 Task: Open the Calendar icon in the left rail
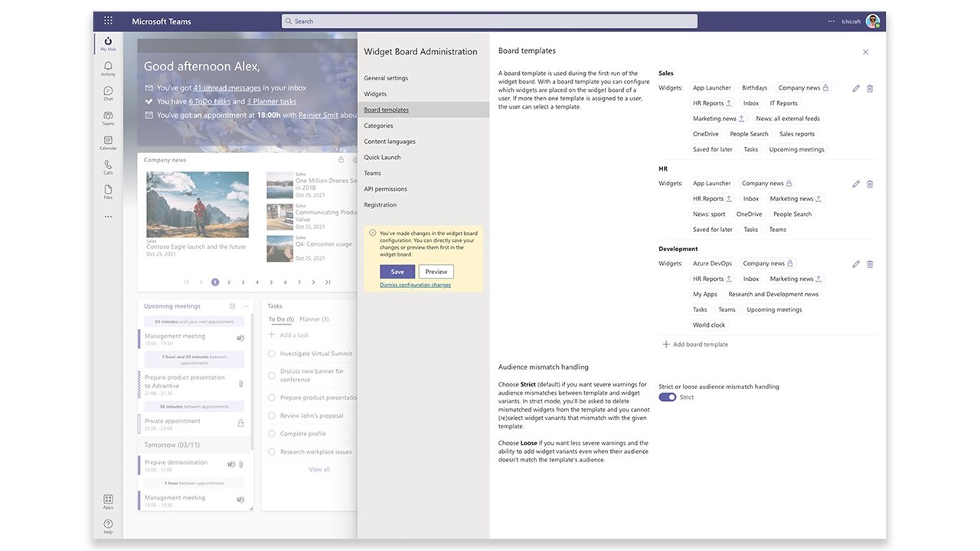click(x=108, y=142)
